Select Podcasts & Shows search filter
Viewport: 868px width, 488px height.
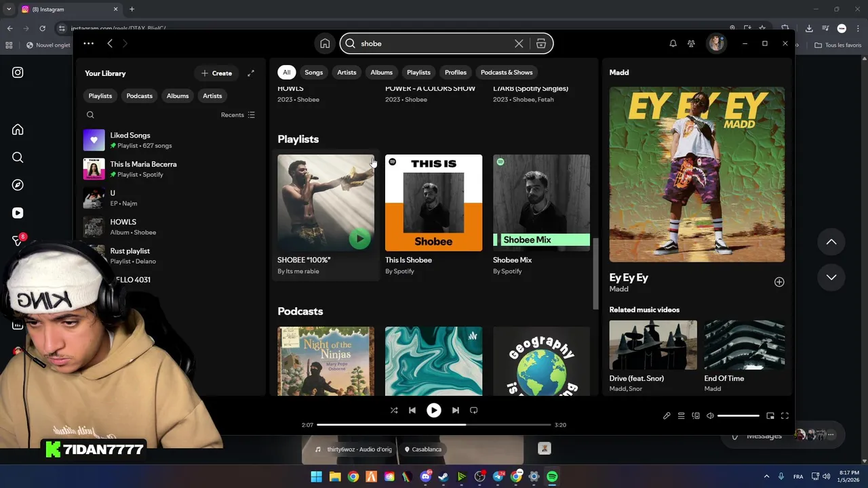pyautogui.click(x=507, y=73)
